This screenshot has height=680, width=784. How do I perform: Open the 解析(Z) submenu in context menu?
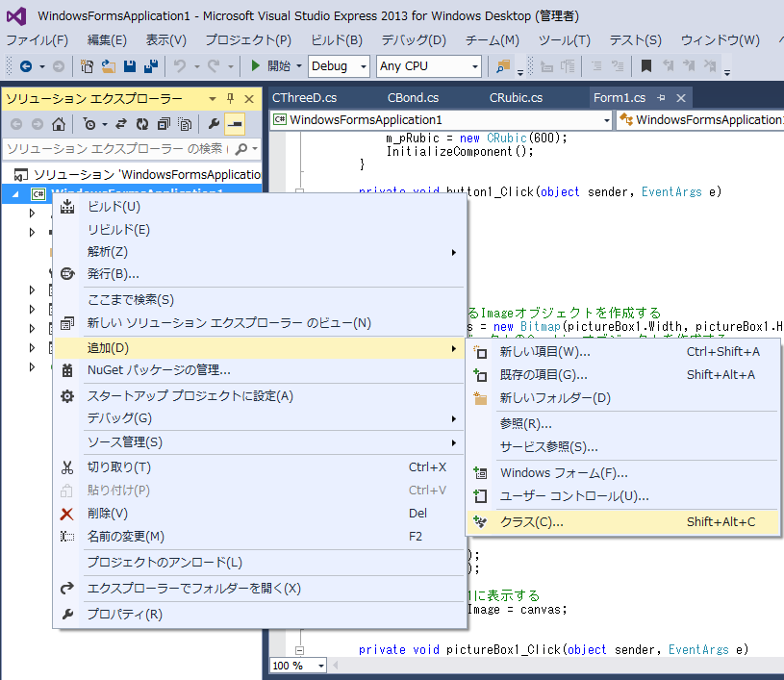[x=260, y=252]
